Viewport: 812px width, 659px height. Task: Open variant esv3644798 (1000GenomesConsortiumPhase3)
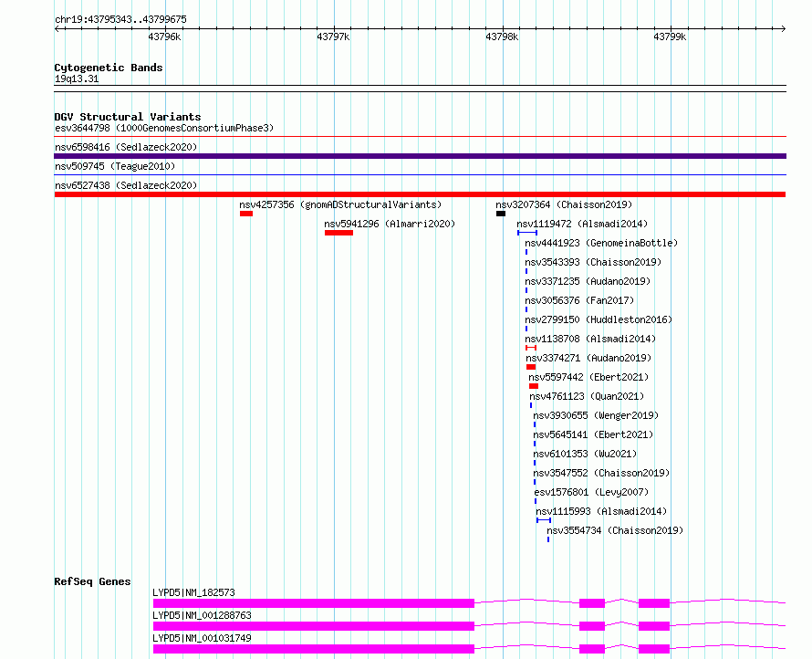tap(164, 128)
